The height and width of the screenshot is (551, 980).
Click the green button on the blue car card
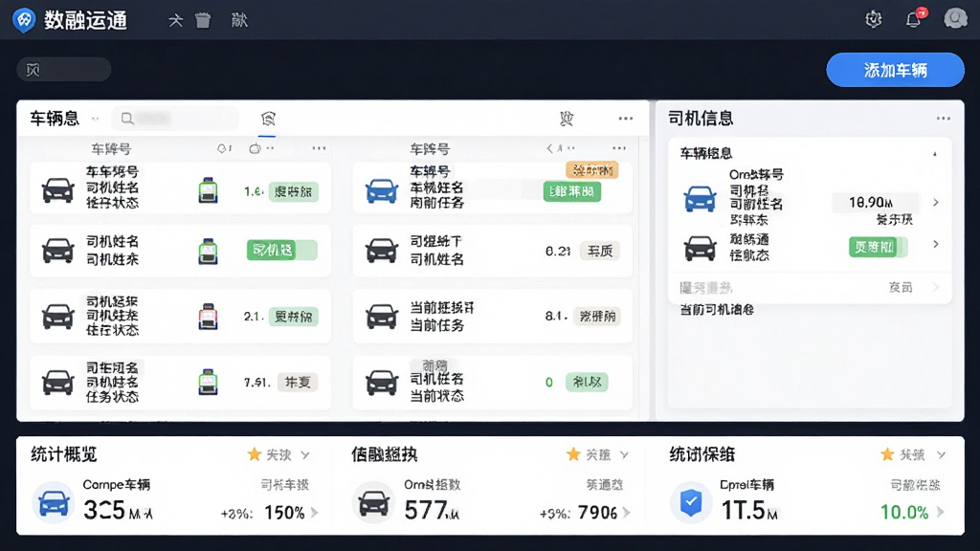coord(572,191)
